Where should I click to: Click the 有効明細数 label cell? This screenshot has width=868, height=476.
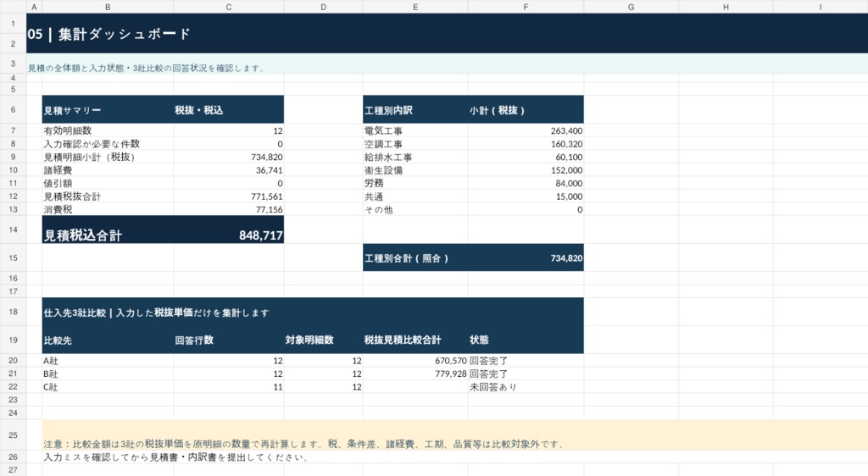pyautogui.click(x=108, y=130)
